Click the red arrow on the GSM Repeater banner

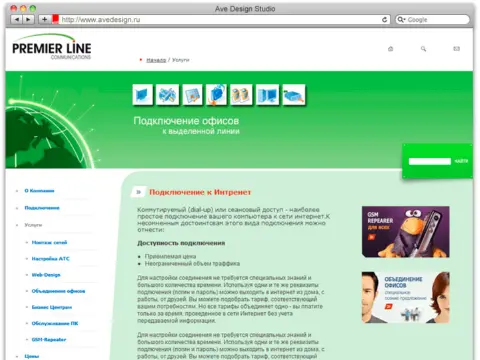tap(371, 237)
